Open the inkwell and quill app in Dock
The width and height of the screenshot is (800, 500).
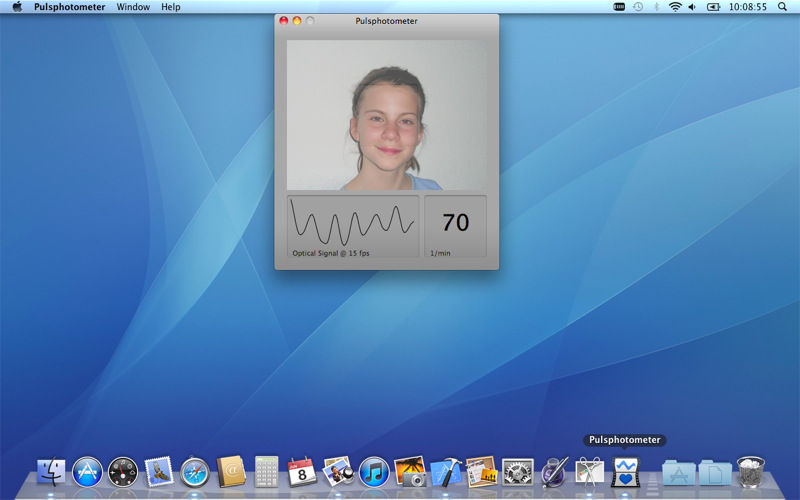click(554, 471)
